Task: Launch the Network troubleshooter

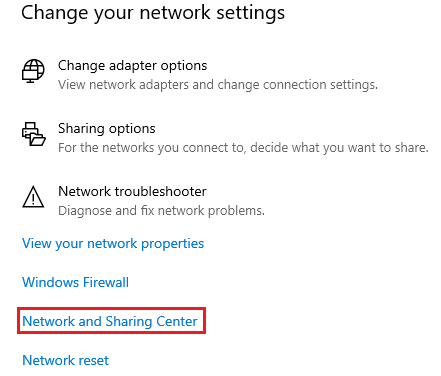Action: tap(132, 191)
